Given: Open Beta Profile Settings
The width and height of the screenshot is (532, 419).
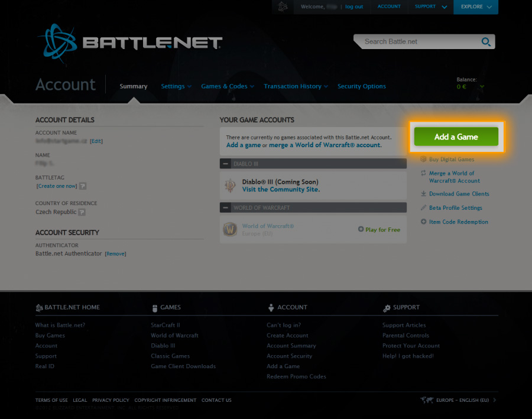Looking at the screenshot, I should (455, 207).
